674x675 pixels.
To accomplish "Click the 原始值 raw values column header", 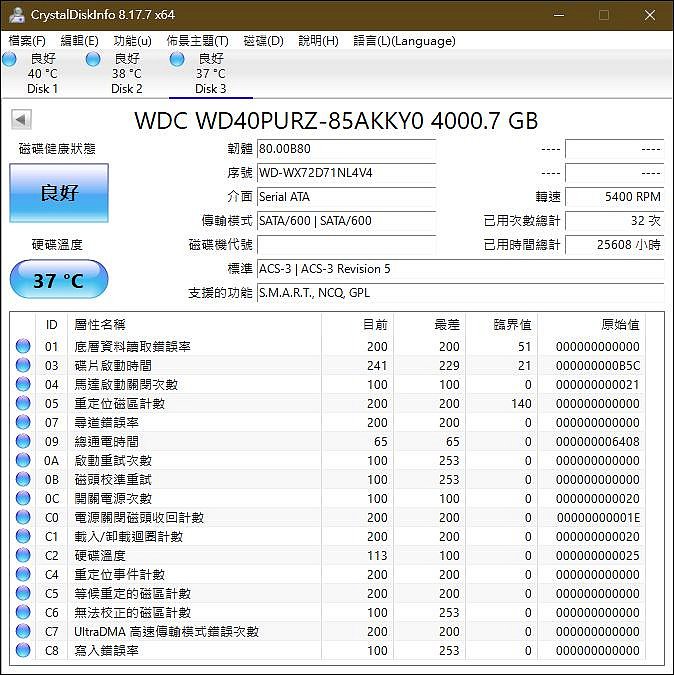I will (x=592, y=325).
